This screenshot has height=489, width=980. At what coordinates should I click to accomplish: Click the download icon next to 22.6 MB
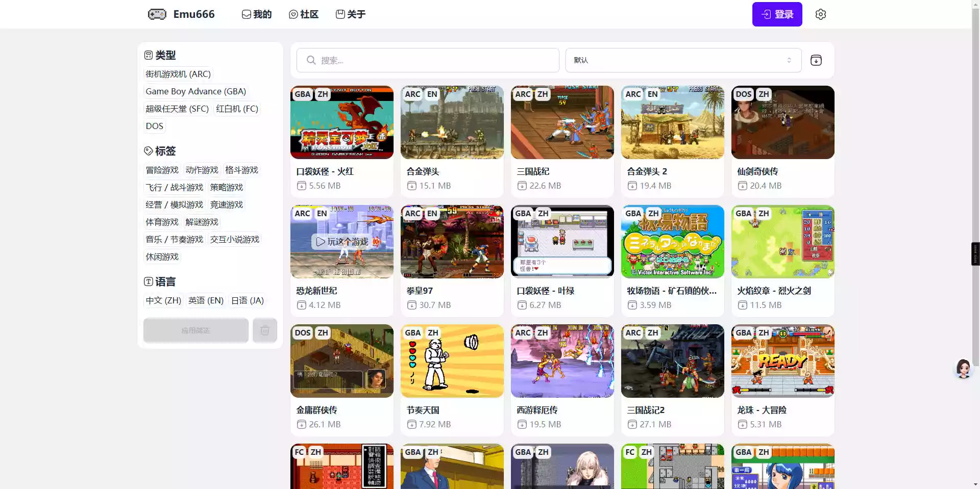click(522, 186)
